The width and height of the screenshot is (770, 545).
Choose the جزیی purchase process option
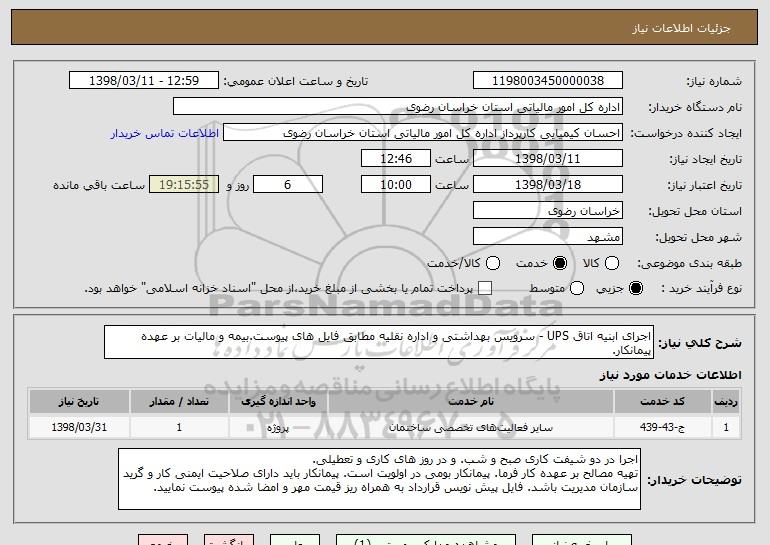coord(635,288)
